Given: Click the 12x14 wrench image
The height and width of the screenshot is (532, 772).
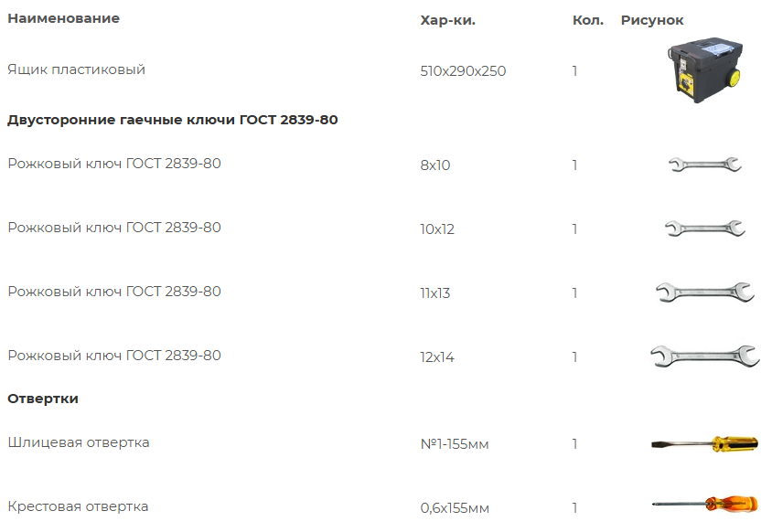Looking at the screenshot, I should 704,356.
